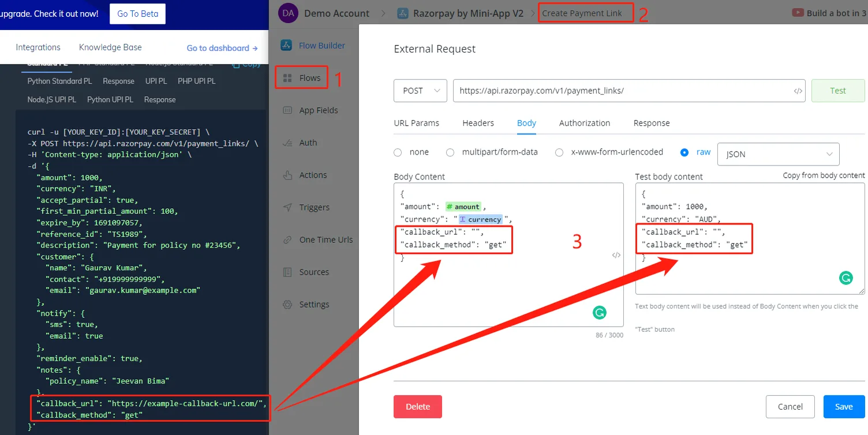
Task: Click the '86 / 3000' character counter
Action: click(x=609, y=335)
